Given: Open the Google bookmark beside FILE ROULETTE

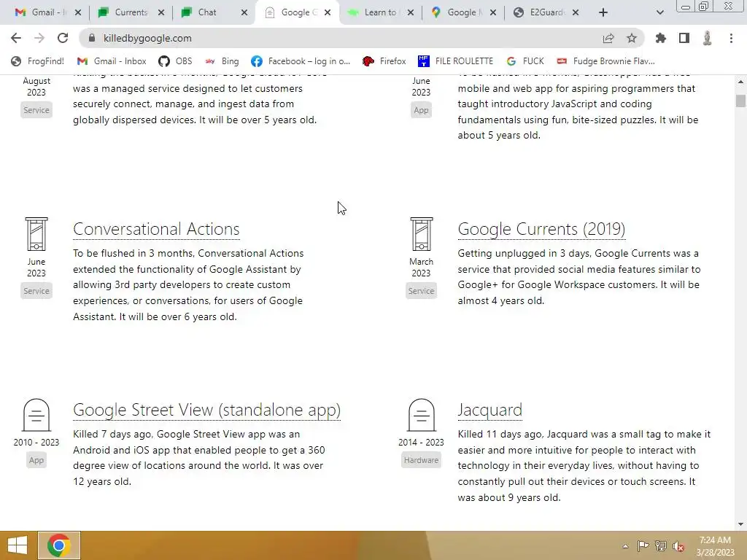Looking at the screenshot, I should click(x=525, y=61).
